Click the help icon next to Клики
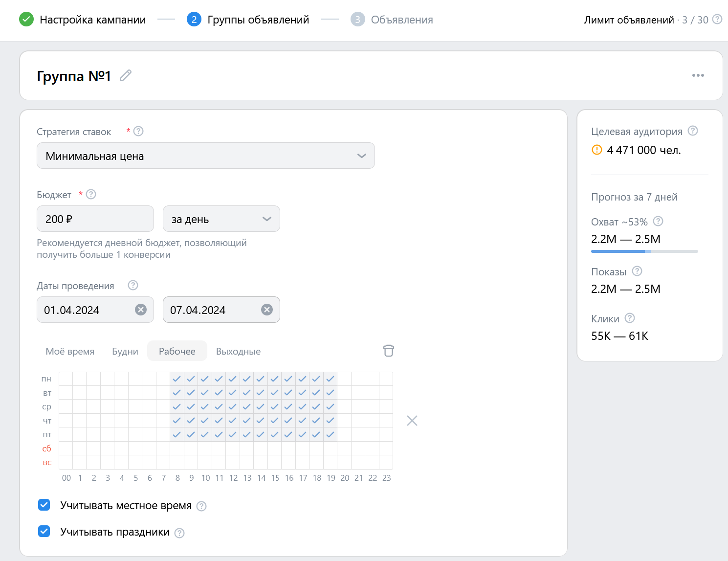 pyautogui.click(x=630, y=318)
